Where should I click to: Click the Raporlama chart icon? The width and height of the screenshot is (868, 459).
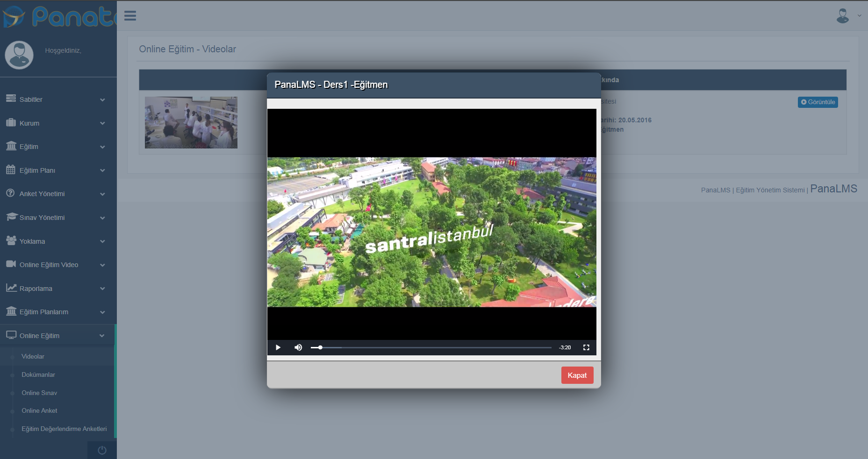coord(11,288)
